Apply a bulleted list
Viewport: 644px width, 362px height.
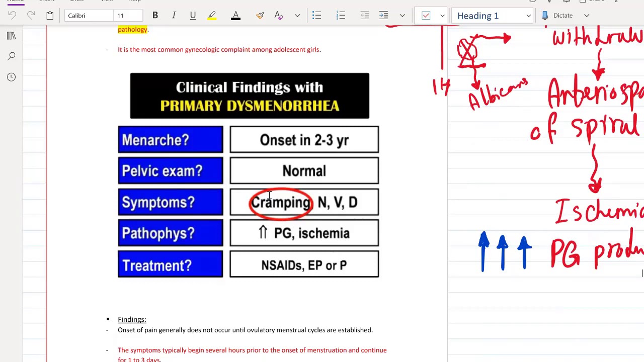tap(316, 16)
